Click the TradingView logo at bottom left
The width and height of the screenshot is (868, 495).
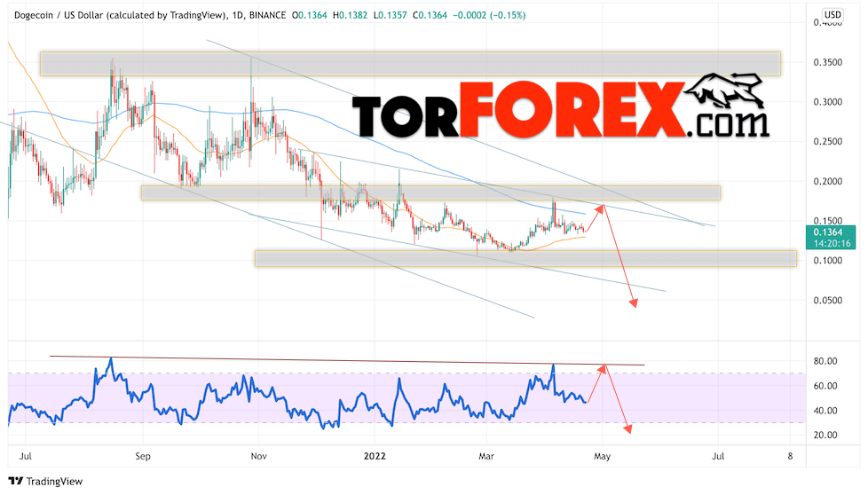(x=45, y=481)
